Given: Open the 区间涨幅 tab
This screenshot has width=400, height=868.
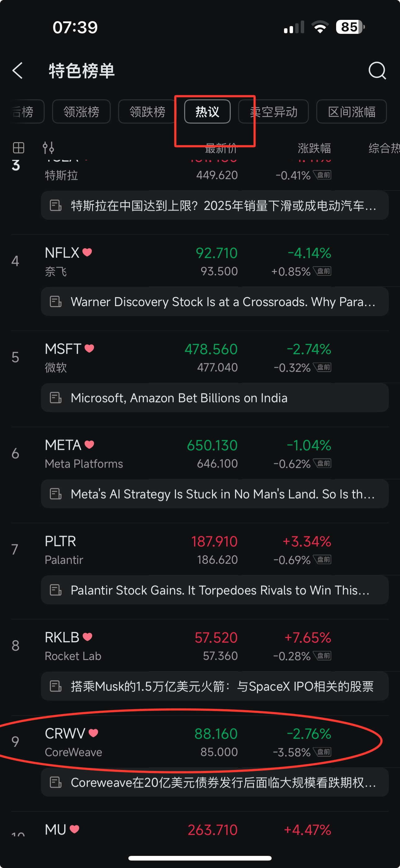Looking at the screenshot, I should (x=352, y=111).
